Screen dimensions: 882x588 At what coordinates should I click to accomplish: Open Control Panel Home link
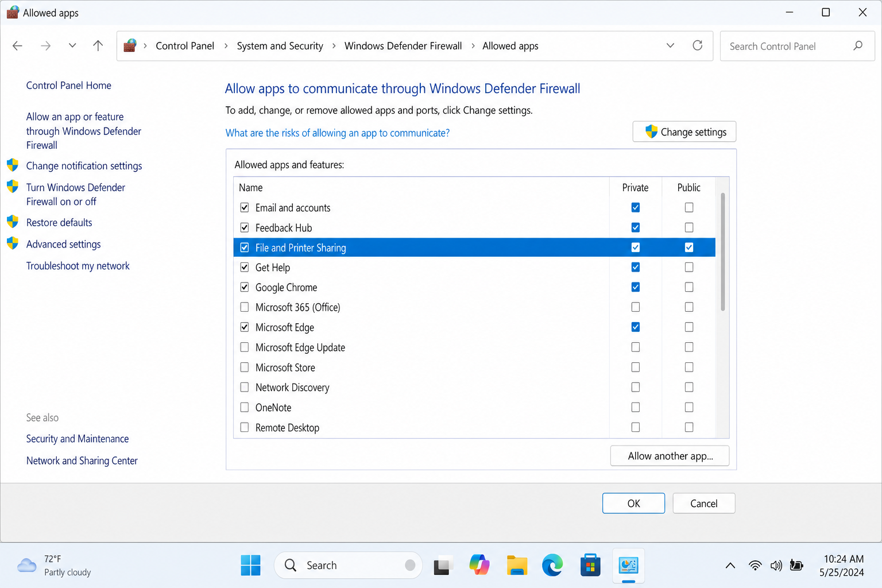(69, 86)
